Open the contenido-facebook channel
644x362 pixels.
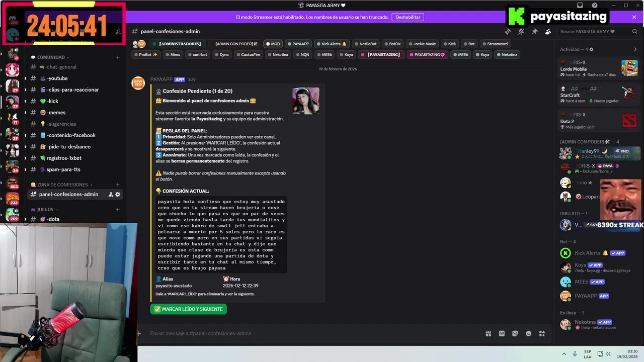click(x=75, y=135)
